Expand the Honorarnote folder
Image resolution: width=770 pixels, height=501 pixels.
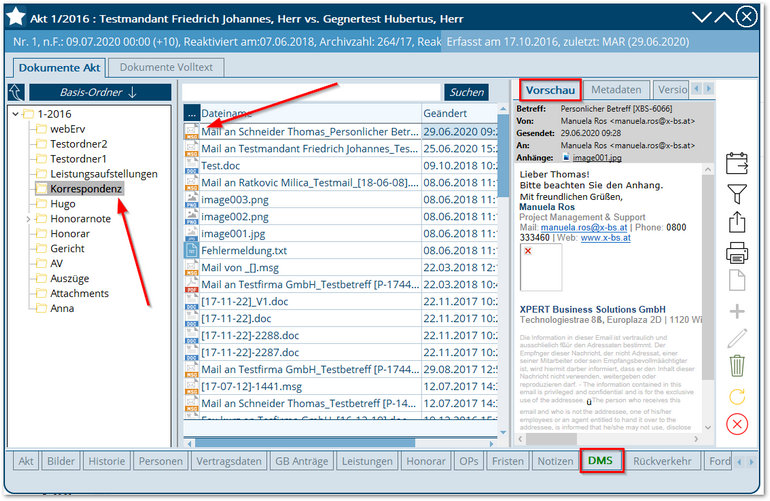(28, 219)
